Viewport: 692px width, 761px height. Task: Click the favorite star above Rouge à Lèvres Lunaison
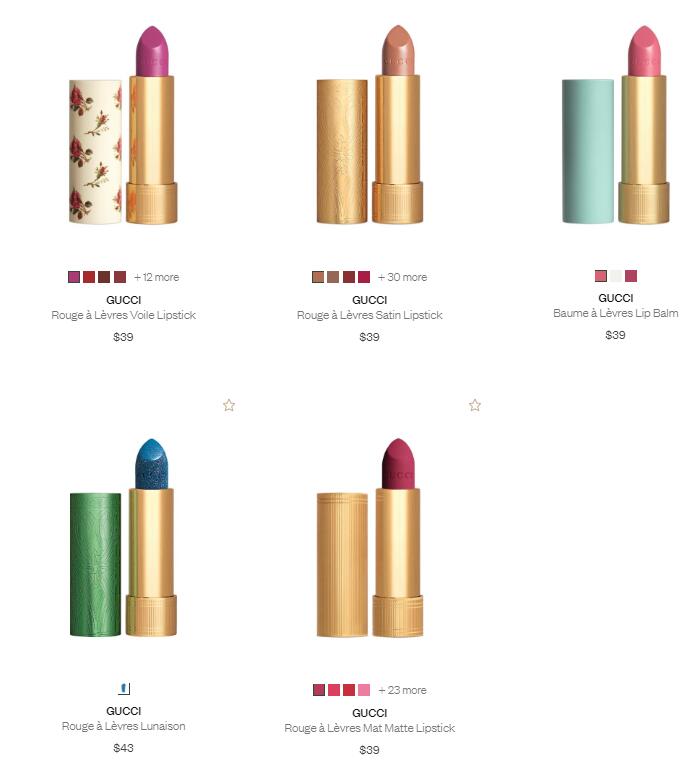coord(229,405)
